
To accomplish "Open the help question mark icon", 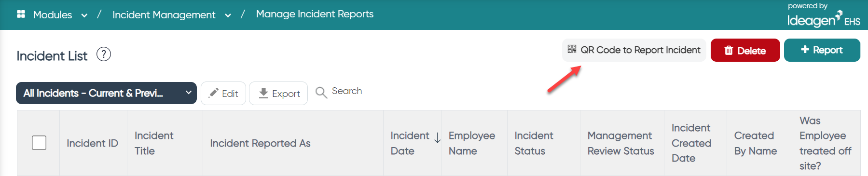I will [104, 54].
